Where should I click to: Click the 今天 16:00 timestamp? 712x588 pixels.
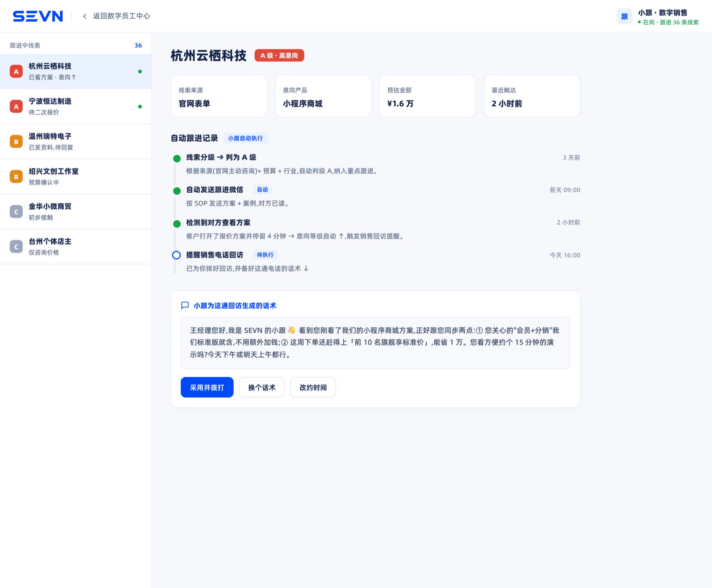(x=565, y=255)
